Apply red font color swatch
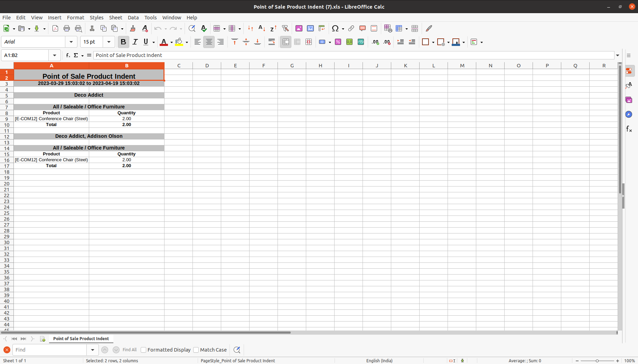The width and height of the screenshot is (638, 364). coord(164,42)
